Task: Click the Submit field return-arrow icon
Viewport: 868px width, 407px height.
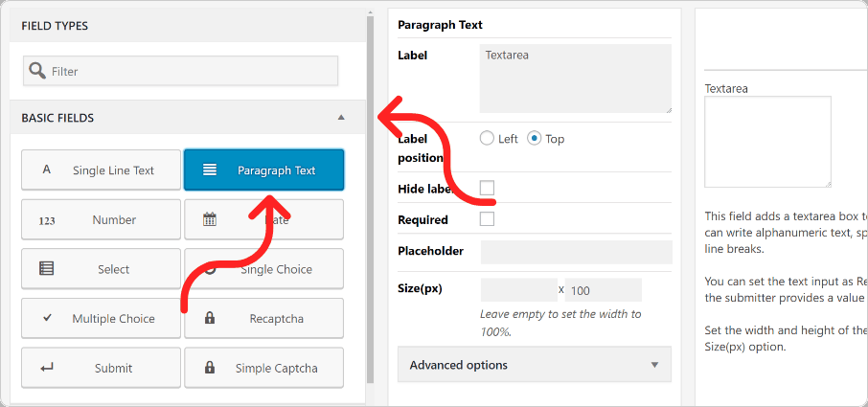Action: tap(47, 368)
